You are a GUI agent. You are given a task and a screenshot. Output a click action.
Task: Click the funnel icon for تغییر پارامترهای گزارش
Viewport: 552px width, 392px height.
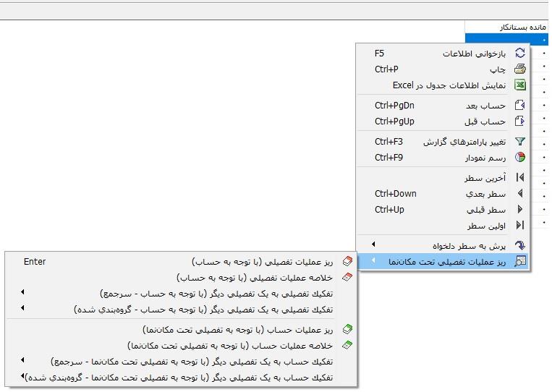519,142
